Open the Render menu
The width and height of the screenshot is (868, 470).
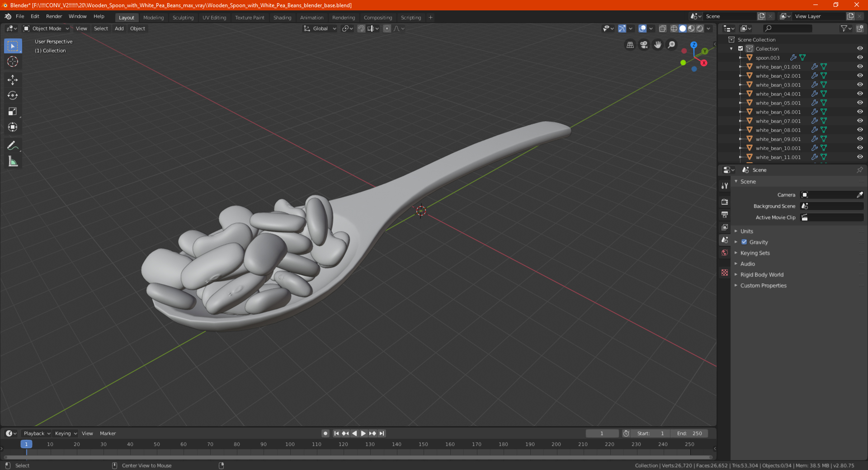click(54, 16)
